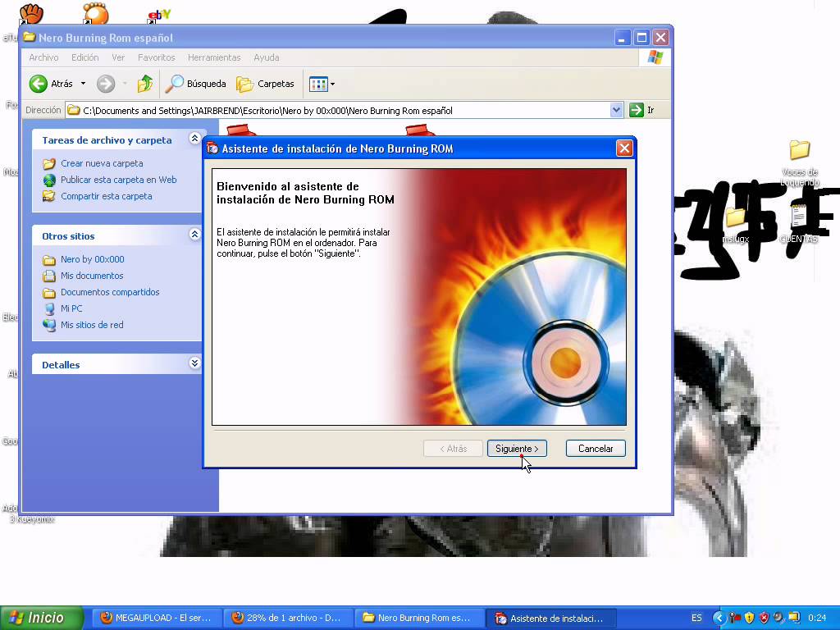This screenshot has width=840, height=630.
Task: Click the Mi PC computer icon
Action: (x=49, y=309)
